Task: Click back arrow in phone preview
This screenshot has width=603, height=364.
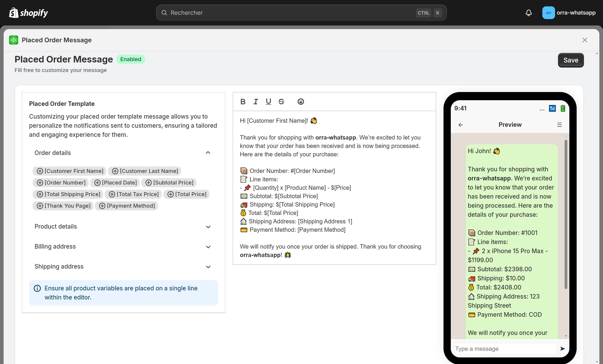Action: click(x=461, y=125)
